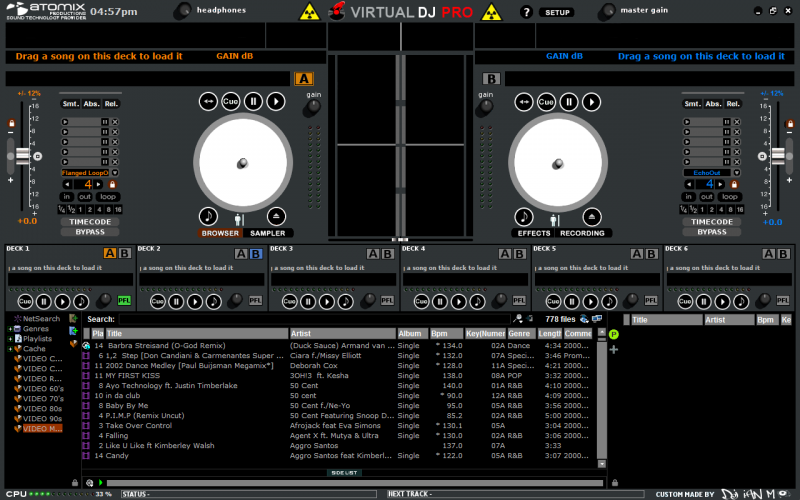
Task: Adjust the left deck pitch fader
Action: point(22,156)
